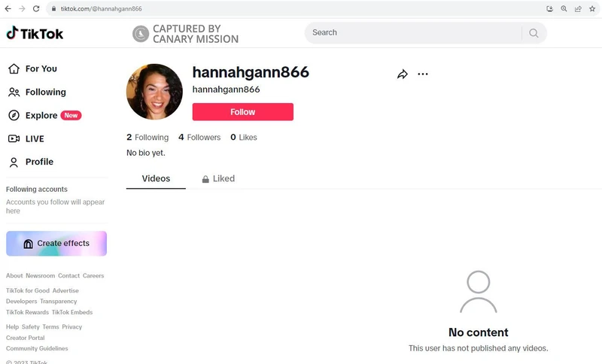
Task: Click the Careers footer link
Action: point(93,276)
